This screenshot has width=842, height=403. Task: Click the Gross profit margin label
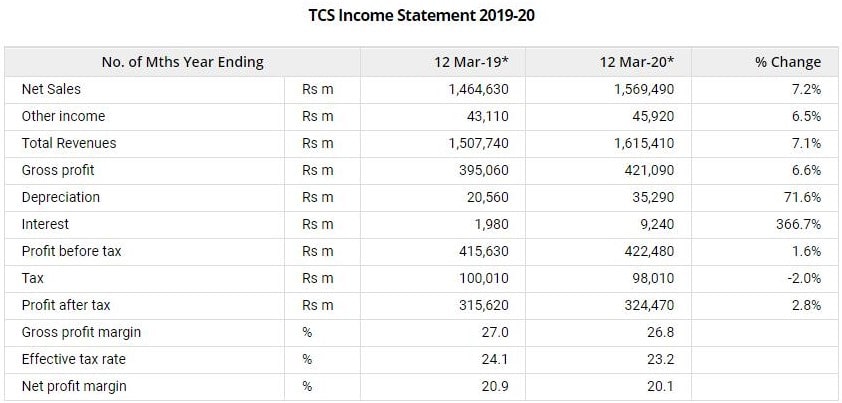tap(81, 332)
